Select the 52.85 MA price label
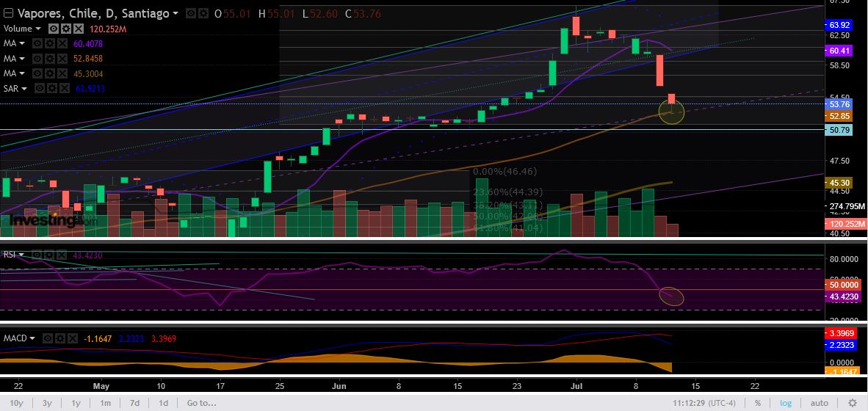The height and width of the screenshot is (411, 868). (x=840, y=116)
